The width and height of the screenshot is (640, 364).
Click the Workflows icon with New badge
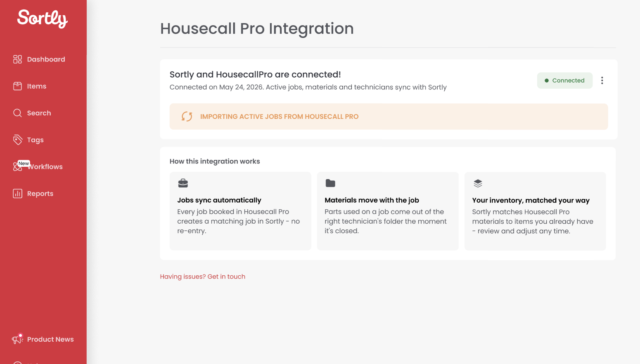click(x=17, y=166)
